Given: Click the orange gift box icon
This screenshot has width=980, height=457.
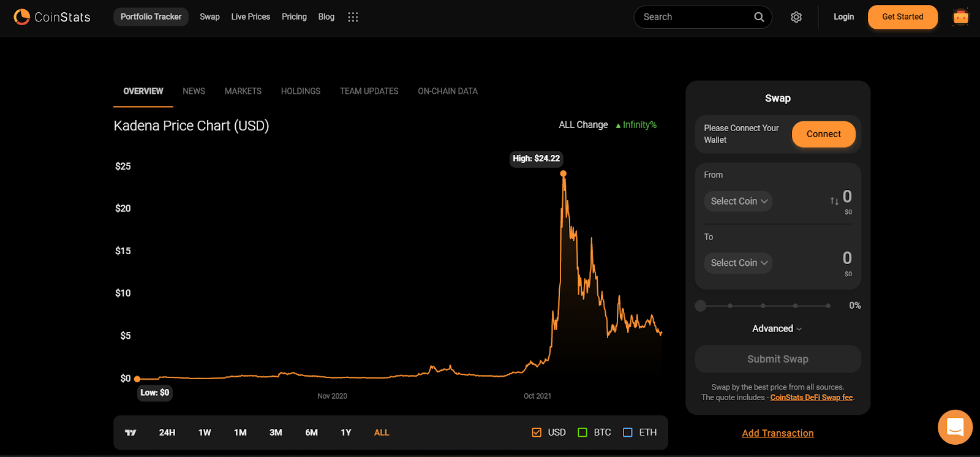Looking at the screenshot, I should point(961,17).
